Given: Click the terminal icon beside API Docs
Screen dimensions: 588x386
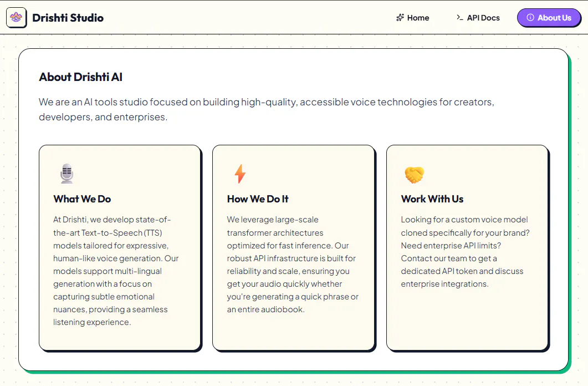Looking at the screenshot, I should click(460, 18).
